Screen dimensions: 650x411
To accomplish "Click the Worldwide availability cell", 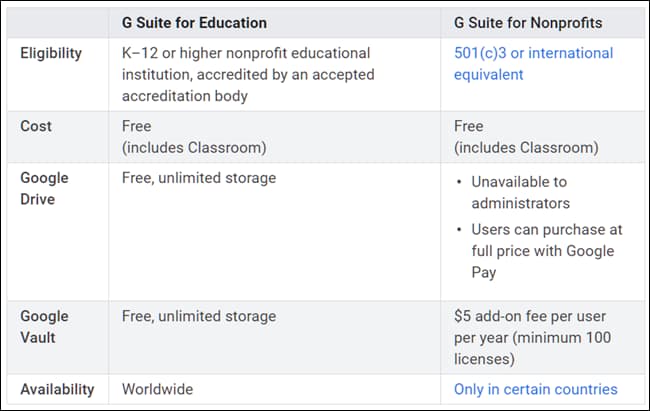I will coord(157,389).
